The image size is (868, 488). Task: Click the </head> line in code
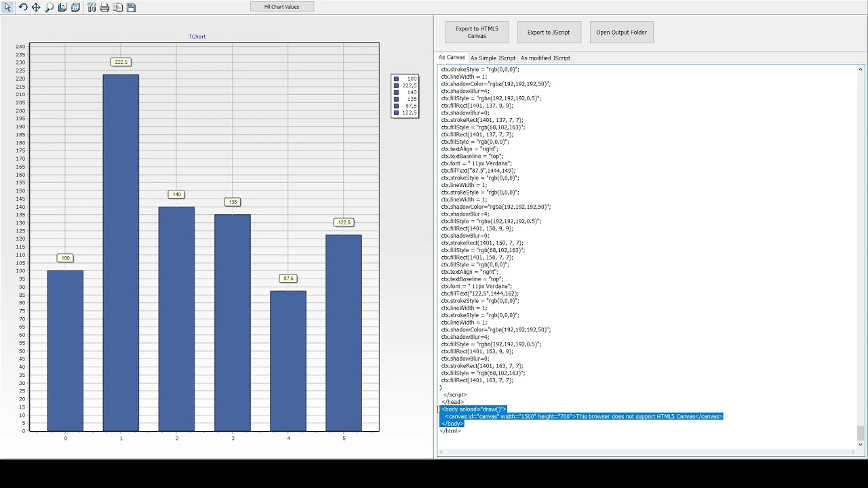(x=453, y=402)
